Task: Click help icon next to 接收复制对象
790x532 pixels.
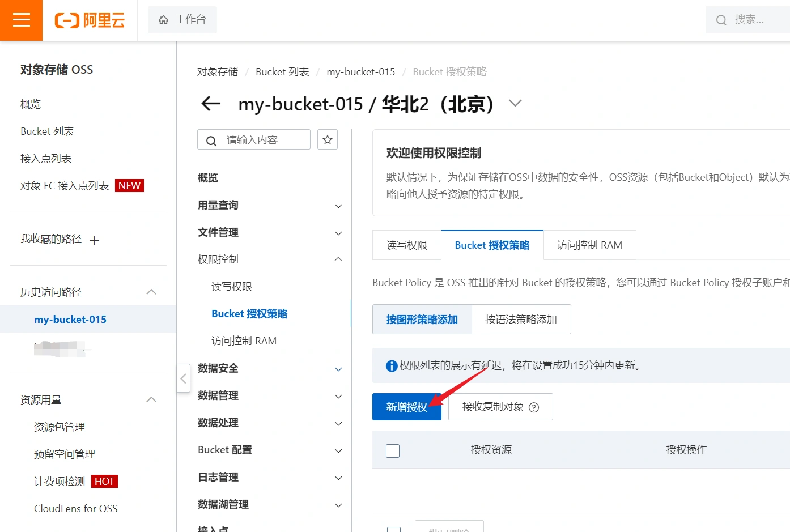Action: [x=534, y=407]
